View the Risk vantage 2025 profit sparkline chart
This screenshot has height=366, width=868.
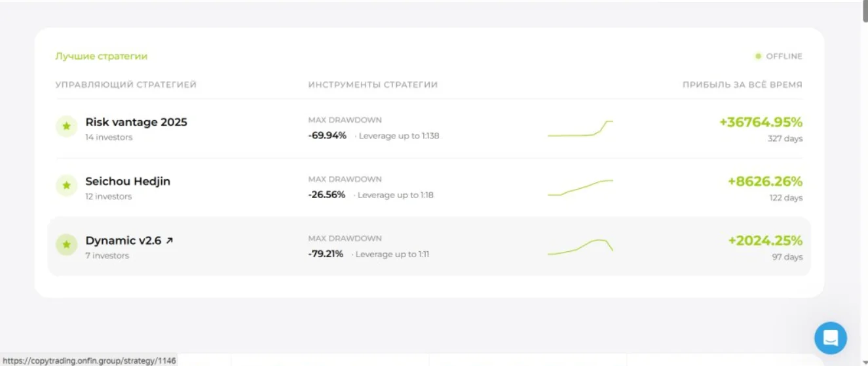(x=580, y=129)
